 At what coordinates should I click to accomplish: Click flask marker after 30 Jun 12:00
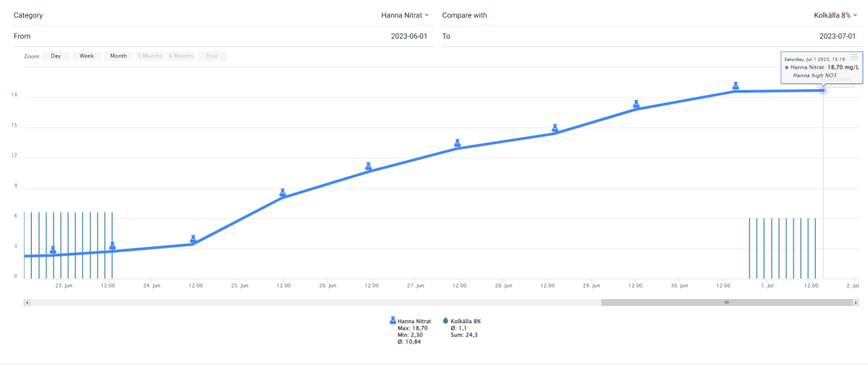click(x=736, y=86)
